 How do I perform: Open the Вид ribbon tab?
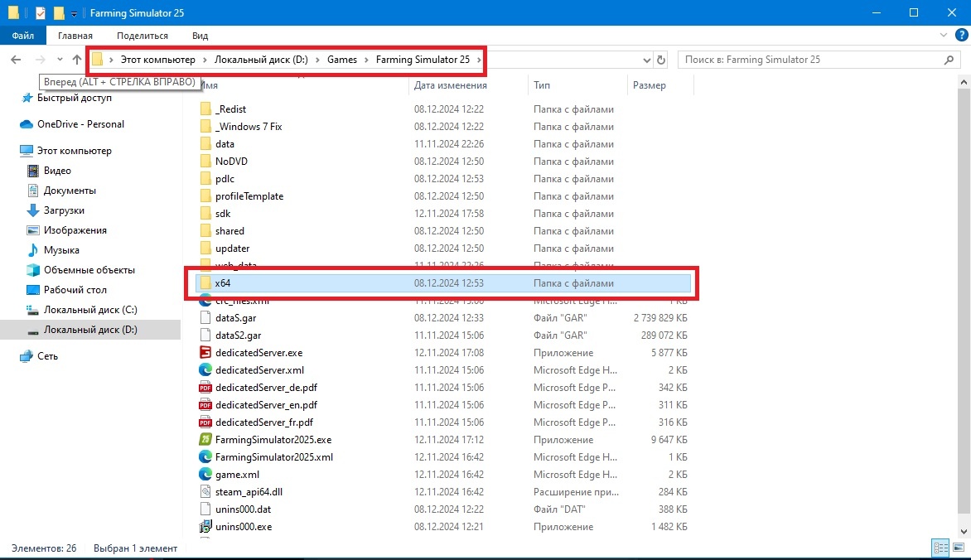(200, 36)
